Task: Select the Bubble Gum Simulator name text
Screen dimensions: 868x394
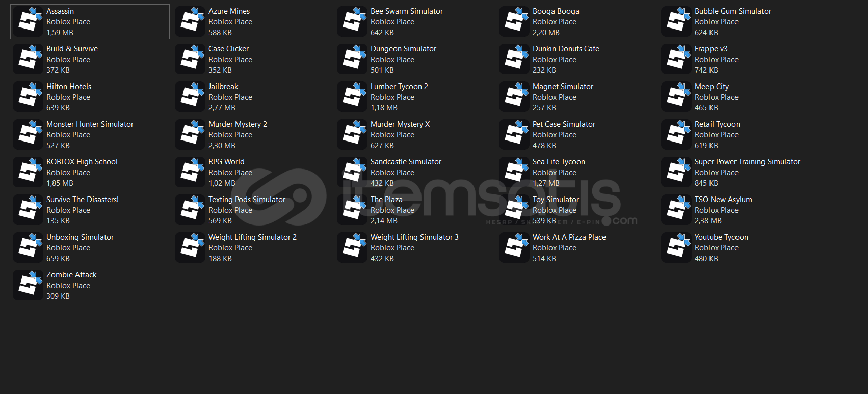Action: click(733, 11)
